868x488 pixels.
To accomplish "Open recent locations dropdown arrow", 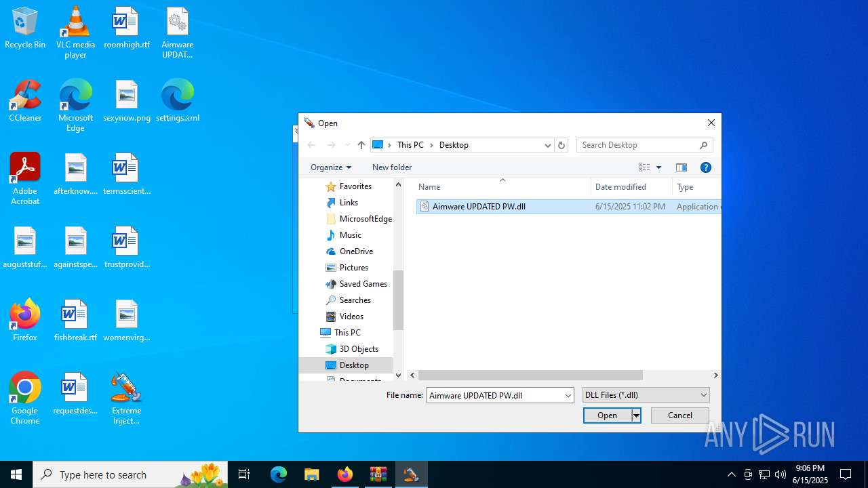I will (348, 145).
